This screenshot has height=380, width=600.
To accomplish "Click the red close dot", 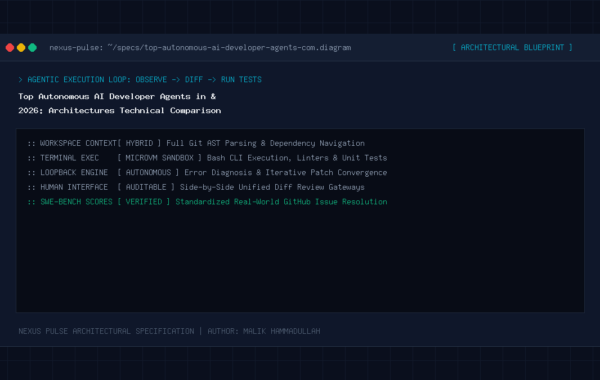I will 10,47.
